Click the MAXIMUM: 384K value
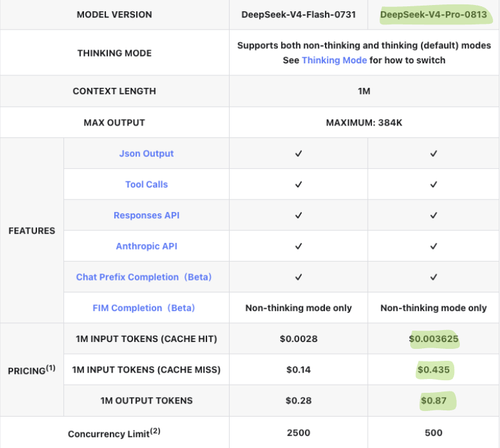 [364, 123]
